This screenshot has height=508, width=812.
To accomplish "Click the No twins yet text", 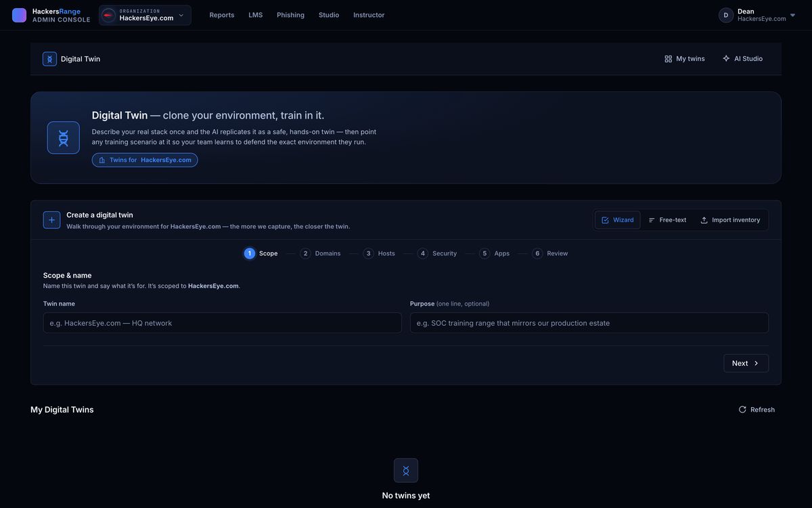I will point(406,496).
